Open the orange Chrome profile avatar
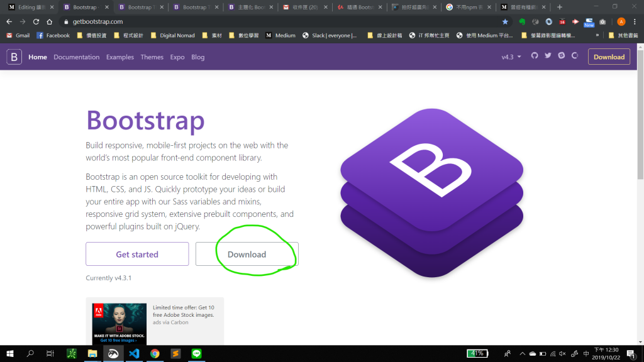Screen dimensions: 644x362 (x=621, y=22)
